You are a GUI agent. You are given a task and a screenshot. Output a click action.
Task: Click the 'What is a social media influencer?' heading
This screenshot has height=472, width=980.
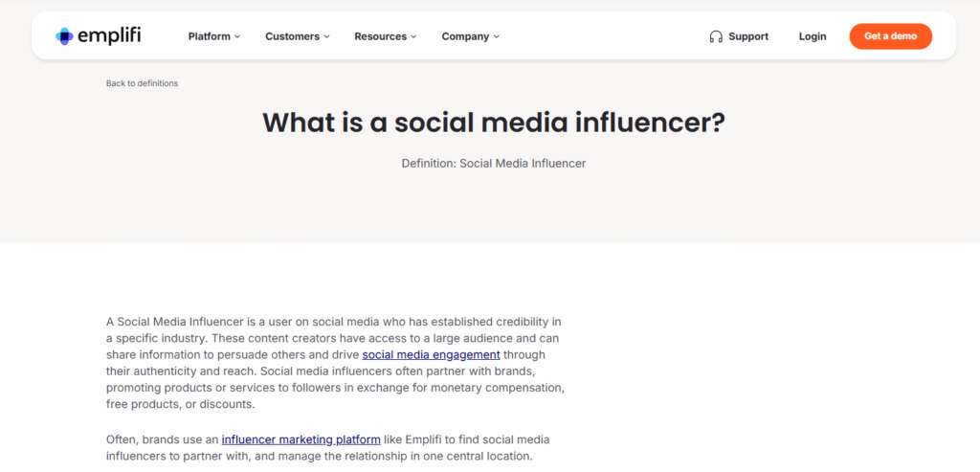(493, 123)
